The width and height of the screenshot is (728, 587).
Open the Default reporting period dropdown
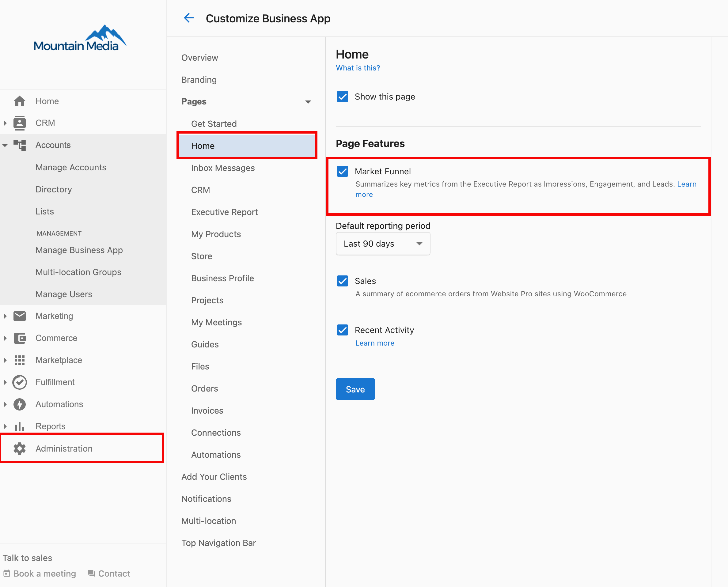[383, 244]
